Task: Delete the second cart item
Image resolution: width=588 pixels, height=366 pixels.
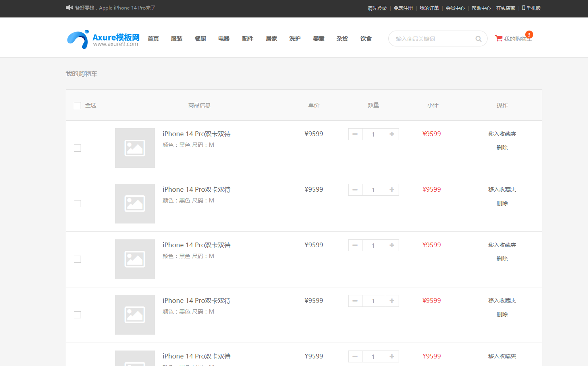Action: click(502, 203)
